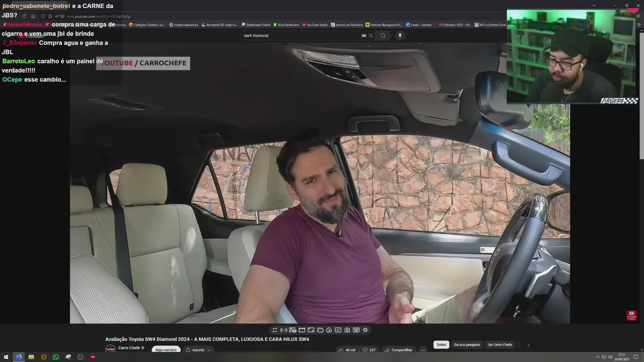Open the browser tab list dropdown arrow
Image resolution: width=644 pixels, height=362 pixels.
click(x=594, y=6)
